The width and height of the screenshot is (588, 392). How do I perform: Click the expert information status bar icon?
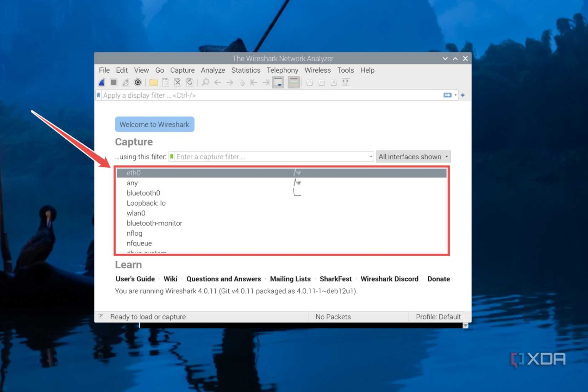(x=101, y=316)
